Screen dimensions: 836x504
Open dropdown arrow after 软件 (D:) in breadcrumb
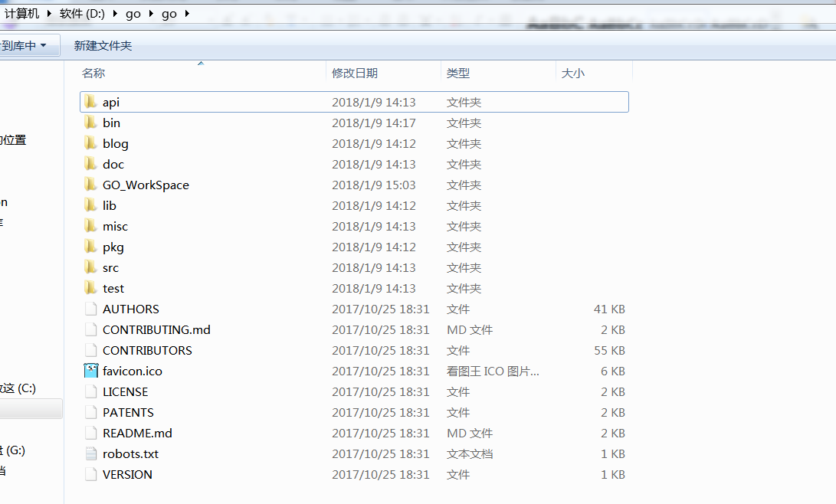tap(115, 13)
